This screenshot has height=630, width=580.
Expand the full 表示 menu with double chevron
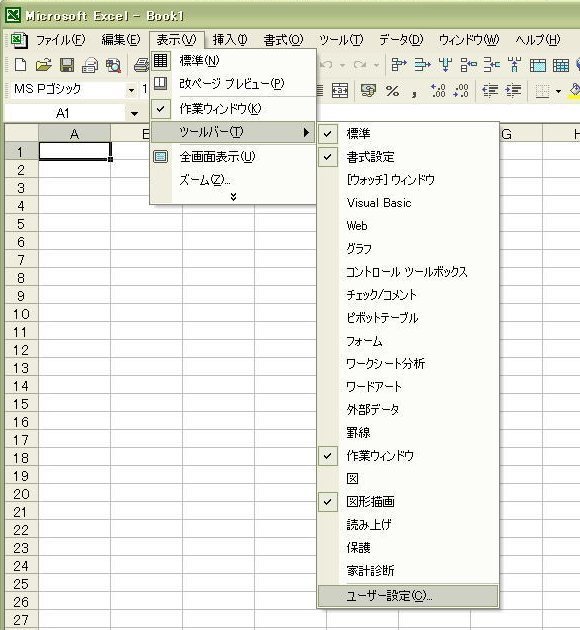pyautogui.click(x=233, y=196)
